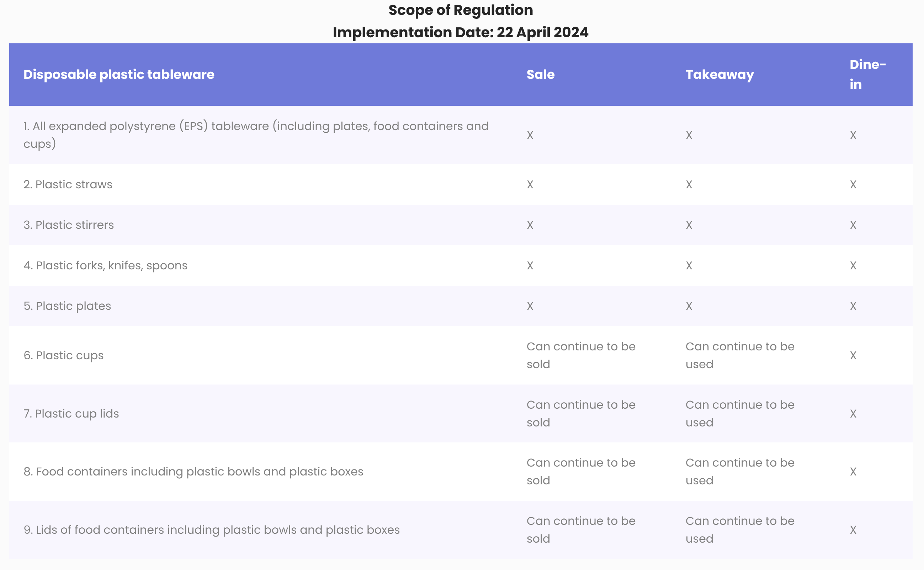Click the Scope of Regulation heading
Image resolution: width=924 pixels, height=570 pixels.
coord(460,10)
